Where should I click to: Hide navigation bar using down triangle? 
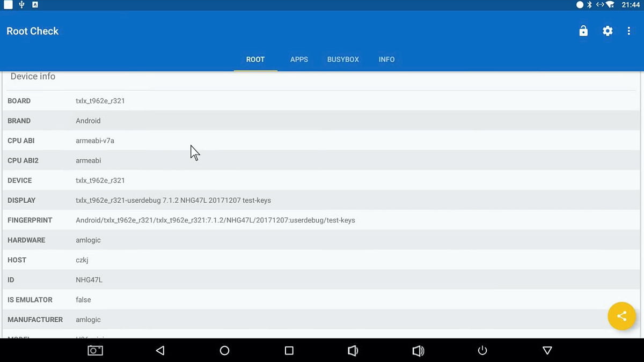coord(547,350)
